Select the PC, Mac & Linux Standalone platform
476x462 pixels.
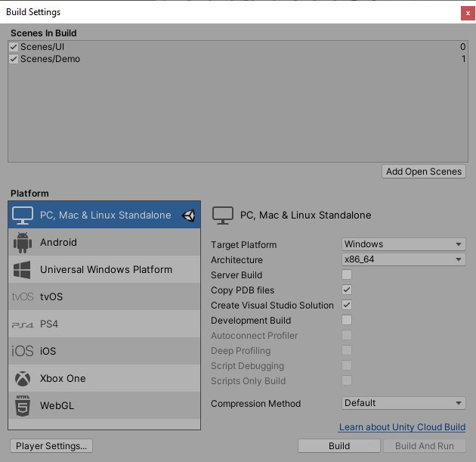[104, 215]
